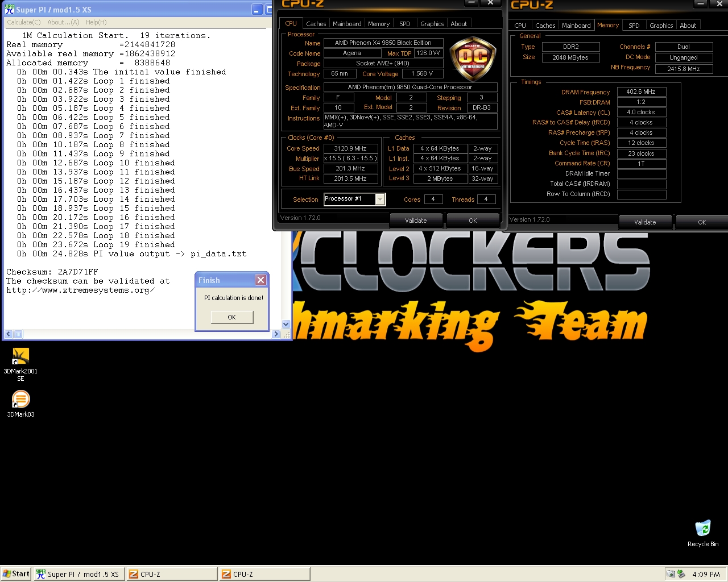The height and width of the screenshot is (582, 728).
Task: Click the Super PI vertical scrollbar down arrow
Action: pyautogui.click(x=286, y=324)
